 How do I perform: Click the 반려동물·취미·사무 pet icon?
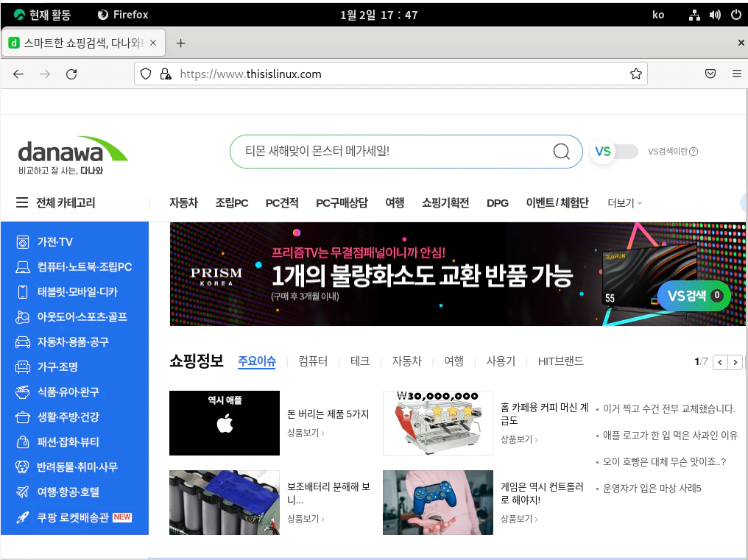coord(22,467)
